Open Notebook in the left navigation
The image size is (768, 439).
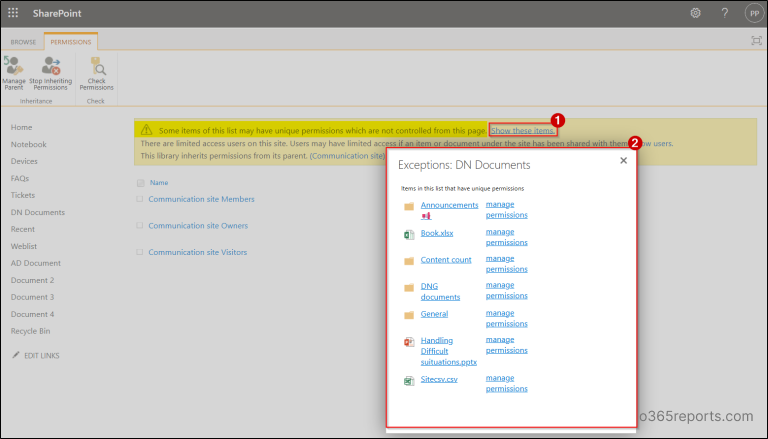coord(29,144)
